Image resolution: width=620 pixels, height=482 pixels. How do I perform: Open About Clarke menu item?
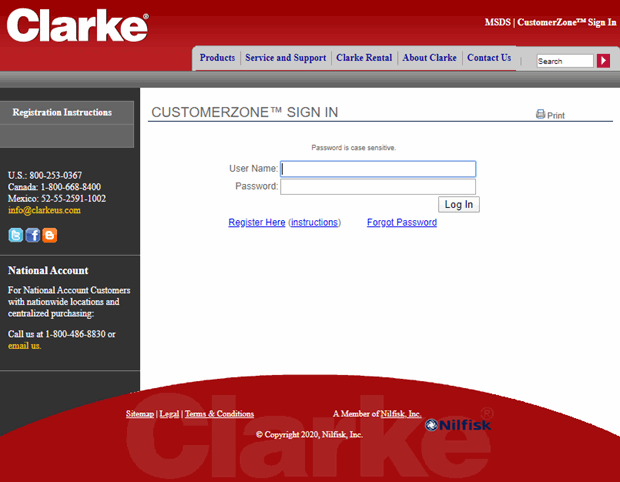429,58
